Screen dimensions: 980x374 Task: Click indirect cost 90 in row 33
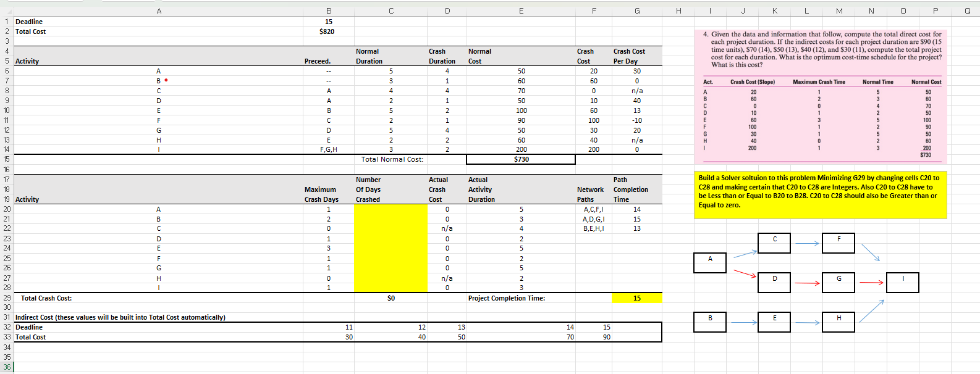[606, 337]
